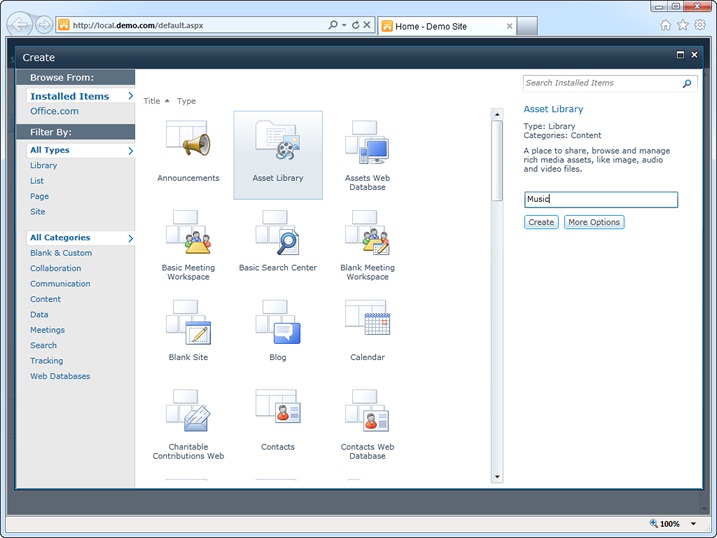Screen dimensions: 717x538
Task: Click the Create button
Action: click(541, 222)
